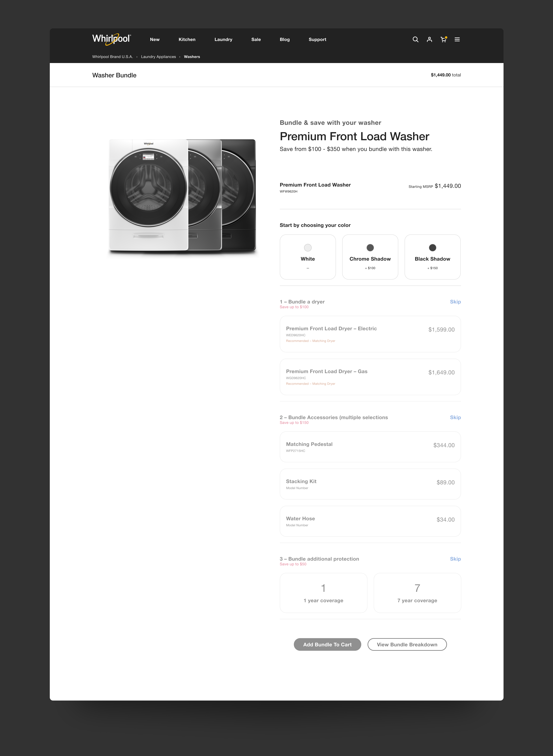Open Laundry Appliances breadcrumb link
The height and width of the screenshot is (756, 553).
[x=158, y=57]
